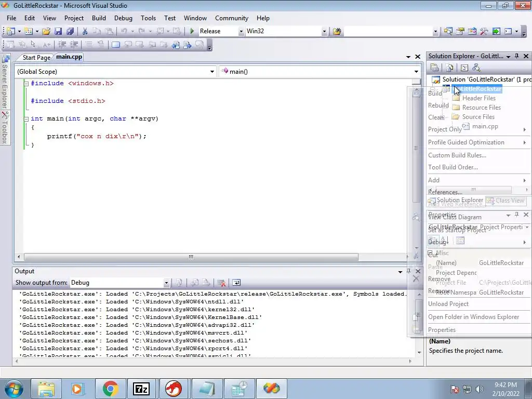This screenshot has width=532, height=399.
Task: Go to next bookmark in document icon
Action: (x=187, y=45)
